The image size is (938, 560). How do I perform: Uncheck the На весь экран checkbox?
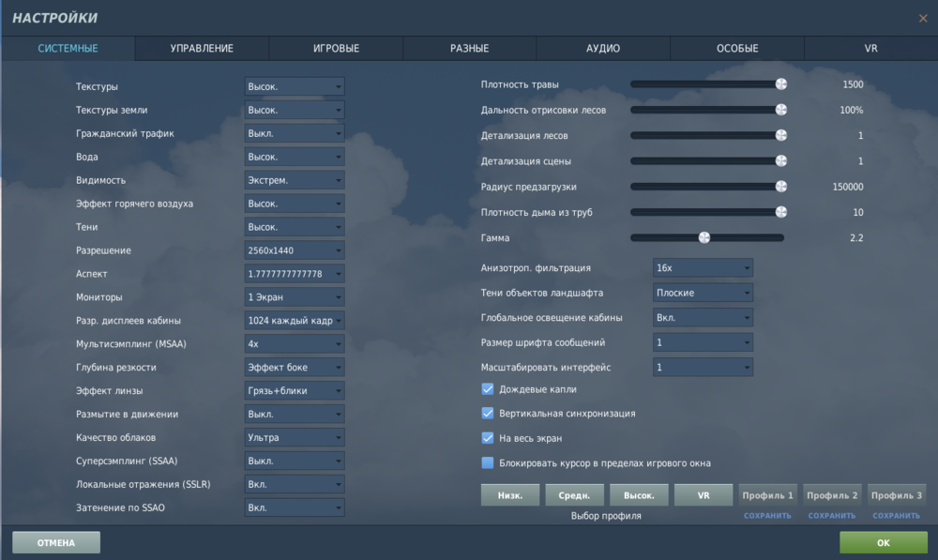coord(488,438)
